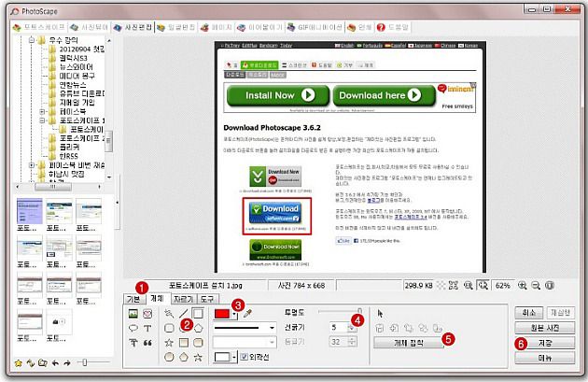Toggle the 외곽선 outline checkbox
Screen dimensions: 588x382
[244, 357]
